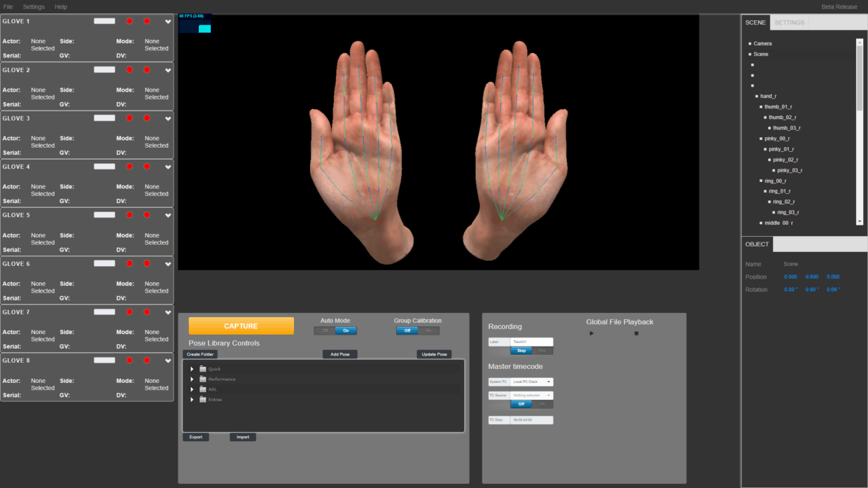868x488 pixels.
Task: Click first red status dot on Glove 1
Action: pyautogui.click(x=129, y=22)
